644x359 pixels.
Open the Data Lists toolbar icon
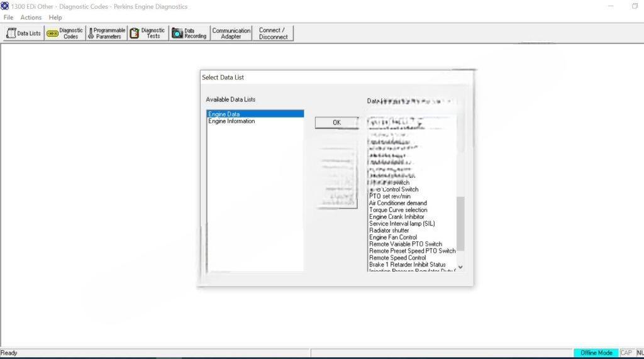pyautogui.click(x=11, y=33)
